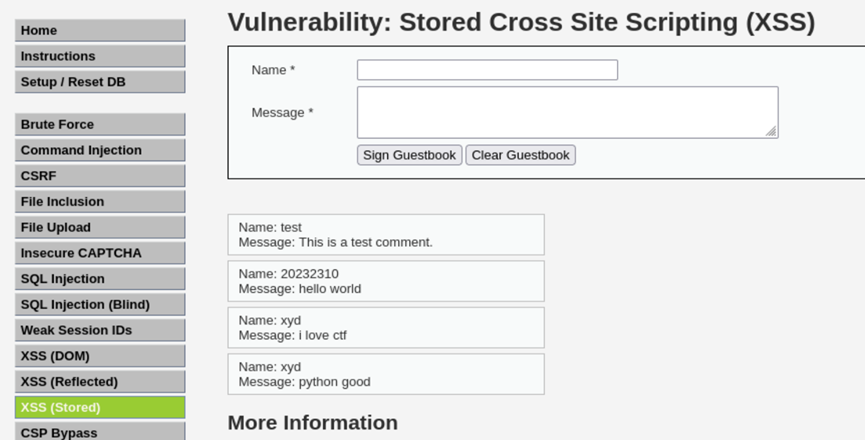Open the Insecure CAPTCHA page
Image resolution: width=865 pixels, height=440 pixels.
point(100,253)
